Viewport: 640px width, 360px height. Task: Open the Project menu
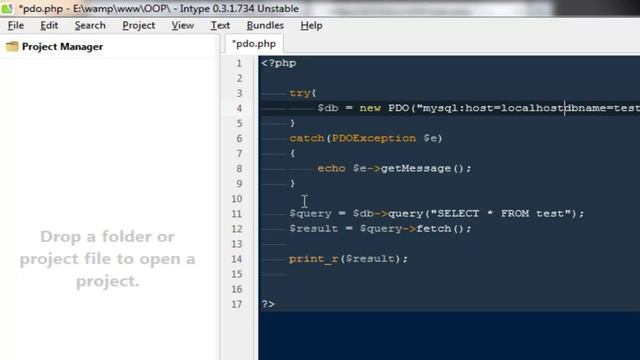pyautogui.click(x=139, y=26)
